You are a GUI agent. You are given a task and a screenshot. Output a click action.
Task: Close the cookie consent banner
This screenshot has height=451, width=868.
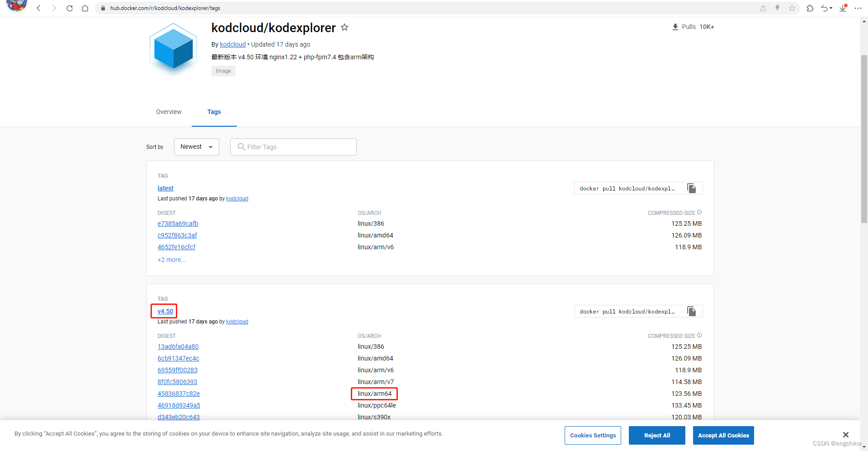[846, 435]
